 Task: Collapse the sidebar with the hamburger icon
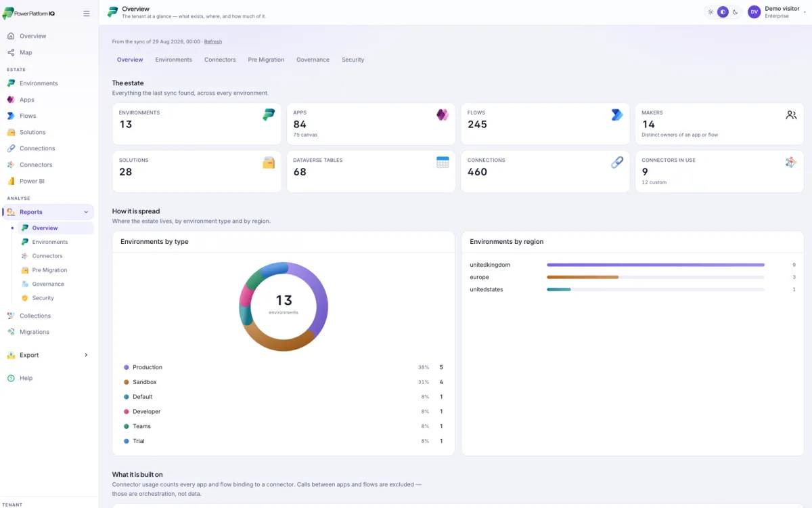(86, 14)
